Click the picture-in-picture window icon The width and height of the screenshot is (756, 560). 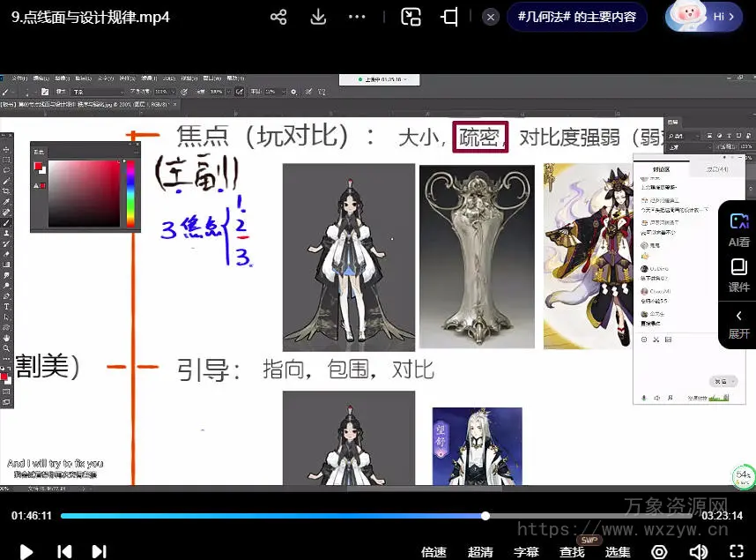(x=411, y=18)
